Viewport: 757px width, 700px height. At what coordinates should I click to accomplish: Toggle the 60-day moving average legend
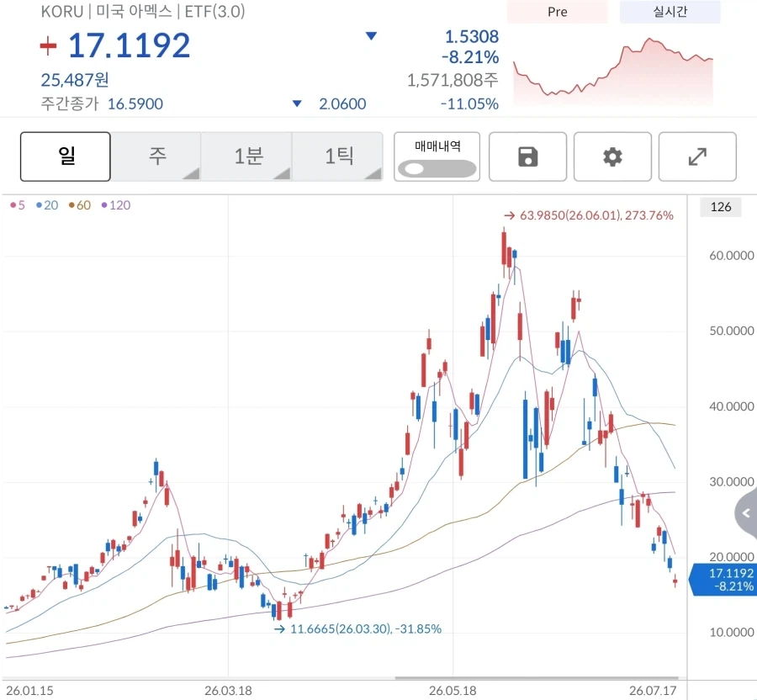pyautogui.click(x=80, y=205)
